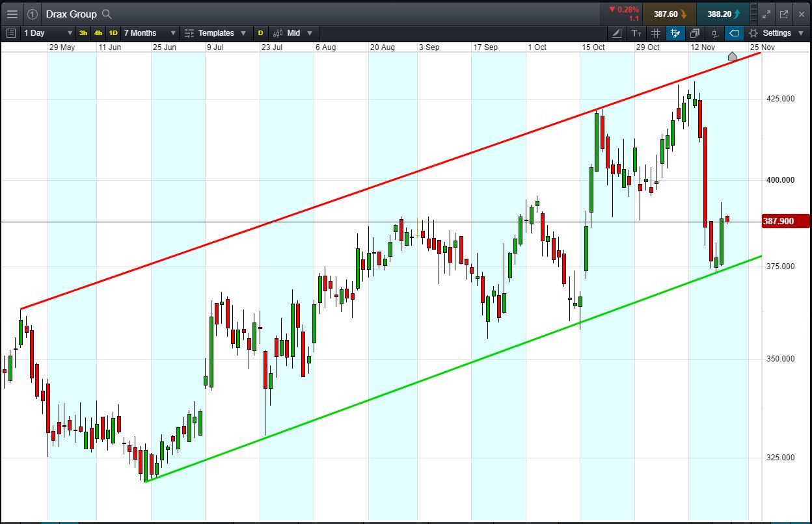The image size is (812, 524).
Task: Toggle the price label tag icon
Action: [x=734, y=33]
